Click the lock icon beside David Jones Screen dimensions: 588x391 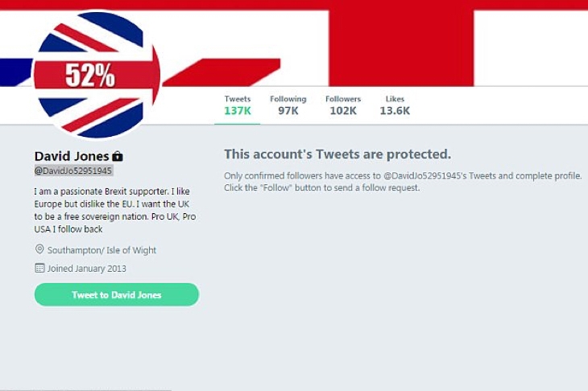coord(118,156)
